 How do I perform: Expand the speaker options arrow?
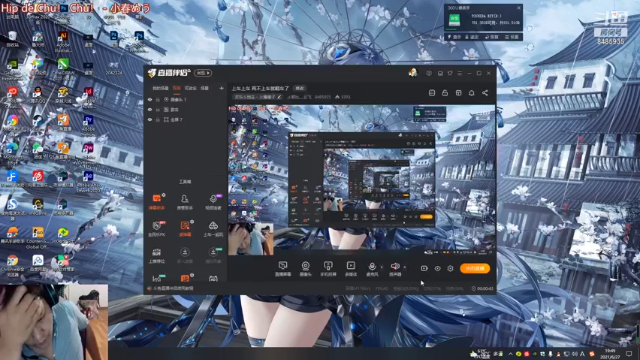tap(404, 267)
